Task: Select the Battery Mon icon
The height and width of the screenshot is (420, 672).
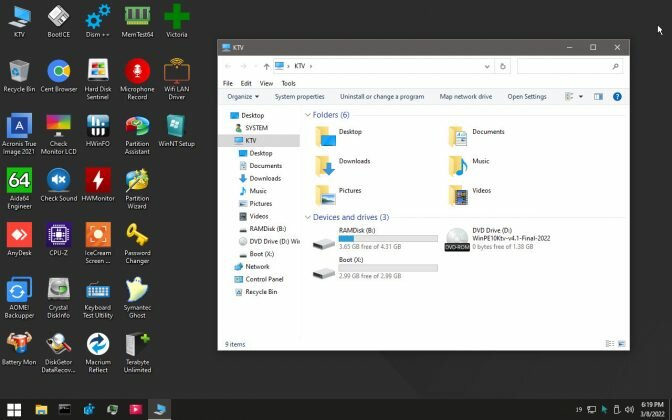Action: (19, 349)
